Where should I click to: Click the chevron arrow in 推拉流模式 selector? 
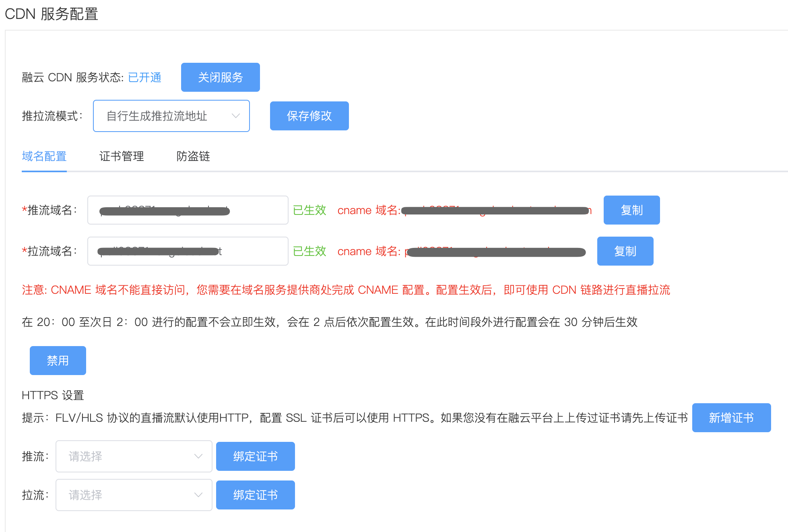[236, 116]
